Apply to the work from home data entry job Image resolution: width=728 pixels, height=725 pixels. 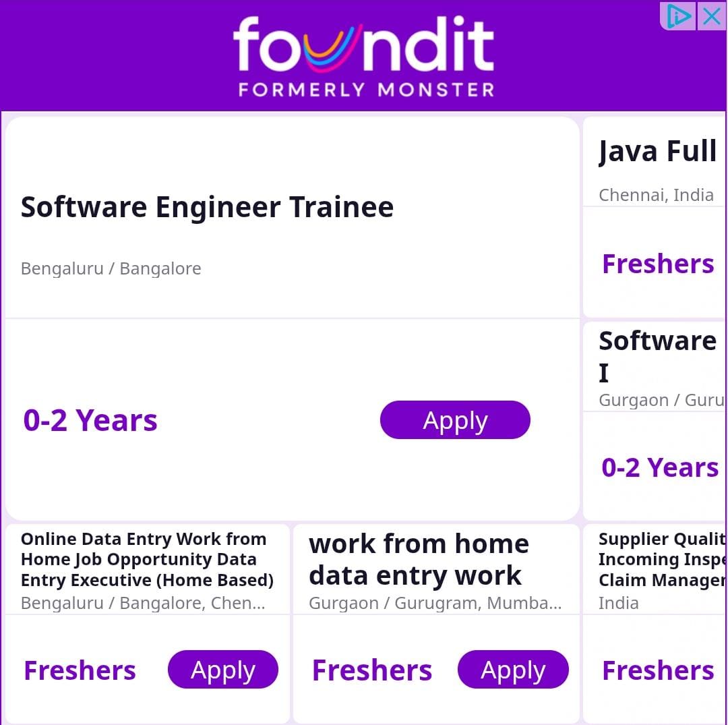(x=513, y=670)
